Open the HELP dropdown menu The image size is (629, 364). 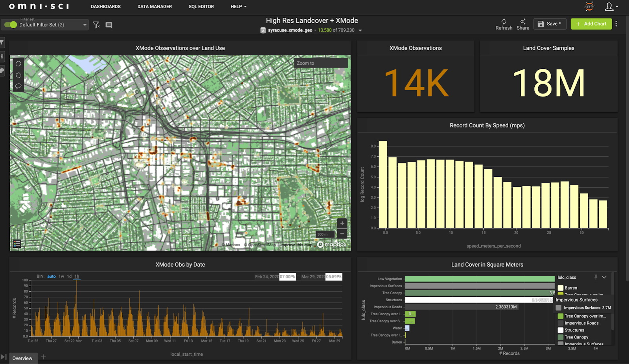pos(238,7)
